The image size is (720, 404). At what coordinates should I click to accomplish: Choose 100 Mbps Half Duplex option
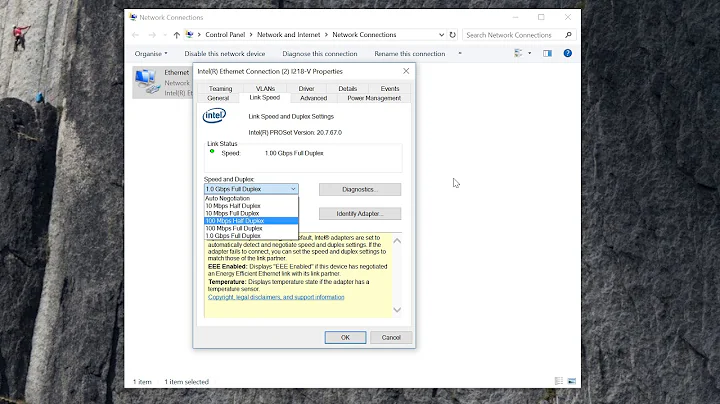251,221
